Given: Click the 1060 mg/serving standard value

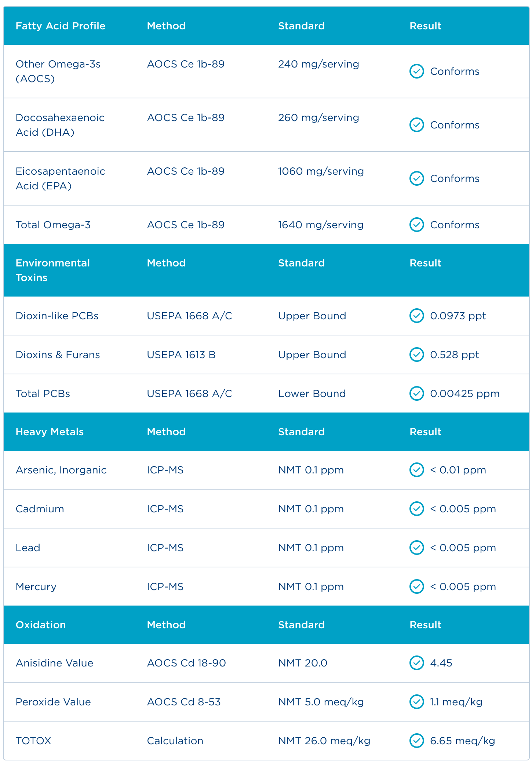Looking at the screenshot, I should coord(321,171).
